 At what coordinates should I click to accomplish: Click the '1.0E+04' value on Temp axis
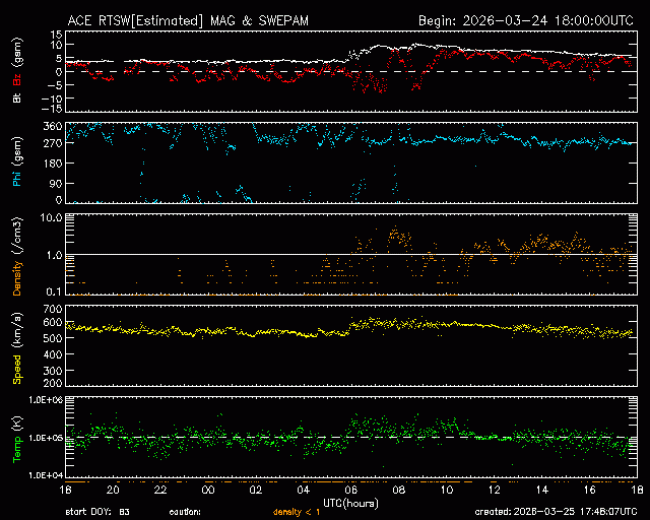click(46, 475)
